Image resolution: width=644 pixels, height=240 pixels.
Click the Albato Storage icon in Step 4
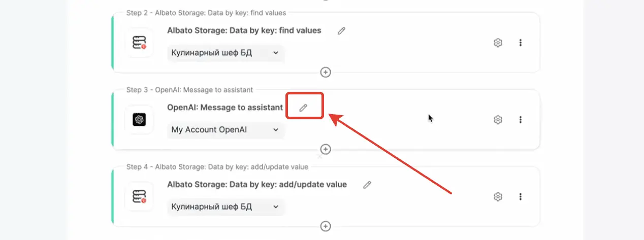[x=139, y=196]
